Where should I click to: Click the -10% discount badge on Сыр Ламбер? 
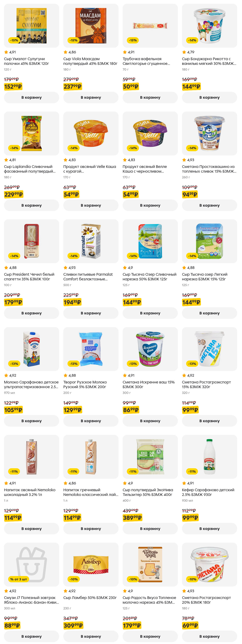point(73,579)
